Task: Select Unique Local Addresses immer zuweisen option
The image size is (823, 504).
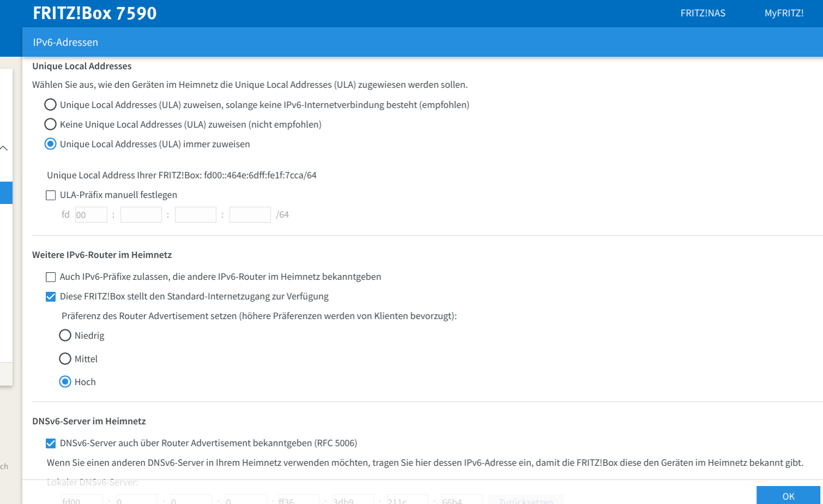Action: pos(50,144)
